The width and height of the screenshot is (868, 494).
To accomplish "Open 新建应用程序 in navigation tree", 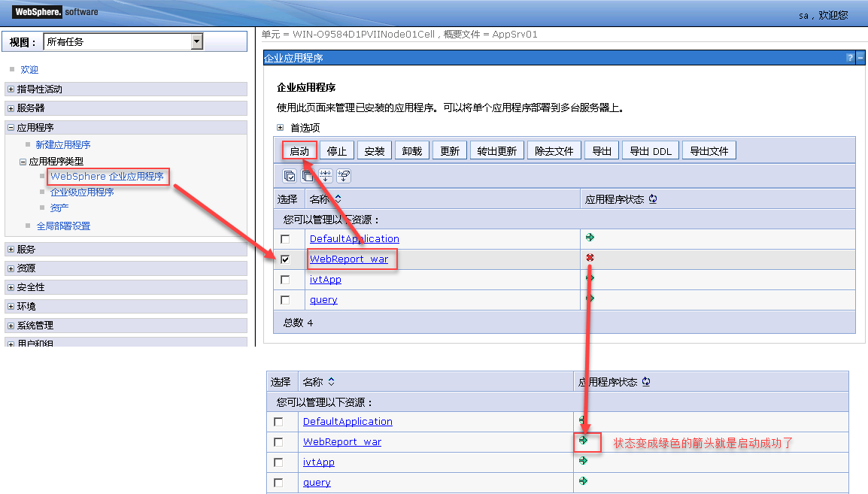I will point(63,144).
